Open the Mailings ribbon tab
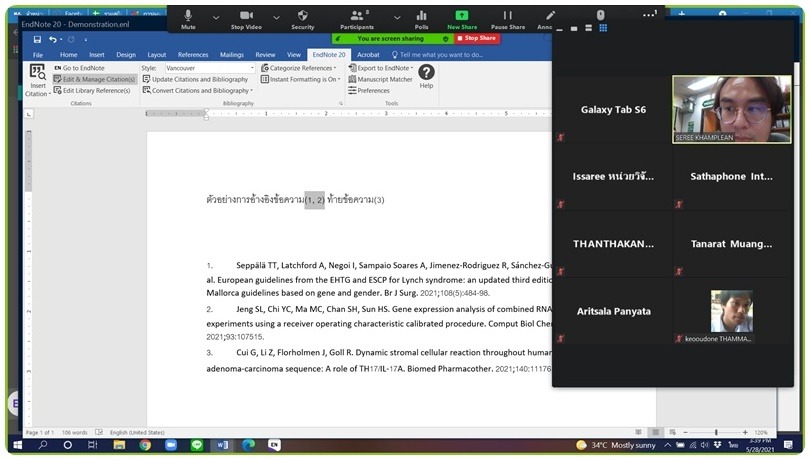Image resolution: width=810 pixels, height=460 pixels. coord(231,55)
